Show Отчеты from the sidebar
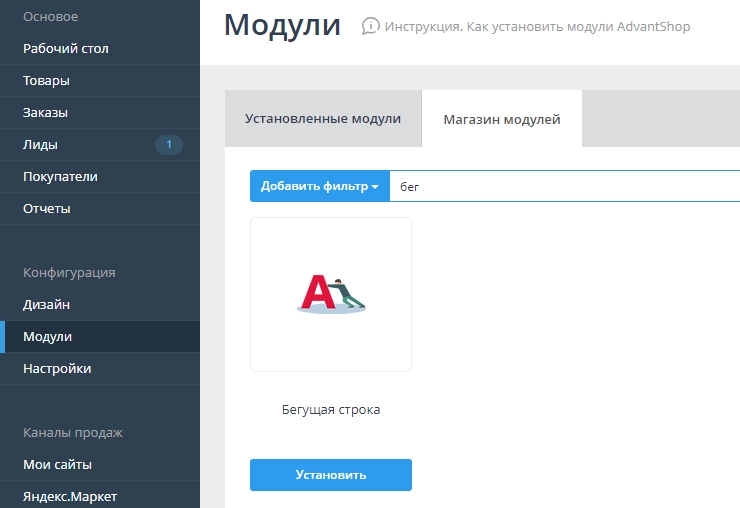The height and width of the screenshot is (508, 740). (x=46, y=209)
